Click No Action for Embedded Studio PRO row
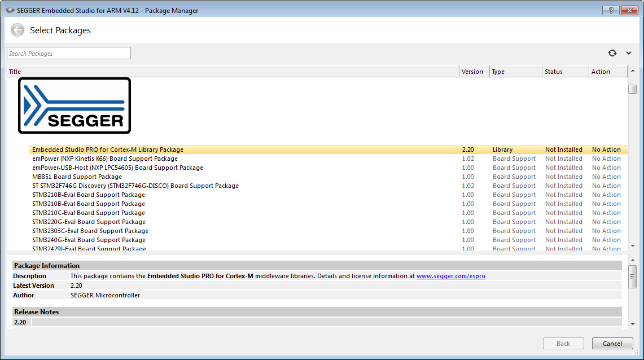This screenshot has height=360, width=644. click(606, 150)
